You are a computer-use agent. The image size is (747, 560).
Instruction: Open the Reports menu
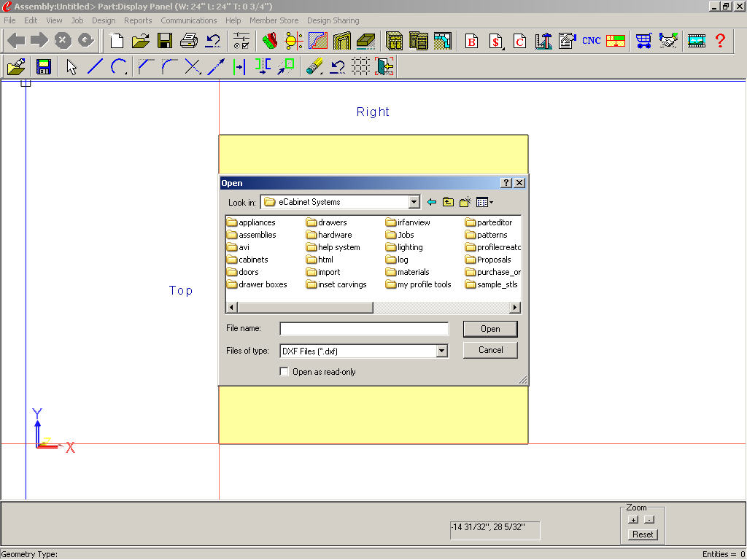pos(138,20)
